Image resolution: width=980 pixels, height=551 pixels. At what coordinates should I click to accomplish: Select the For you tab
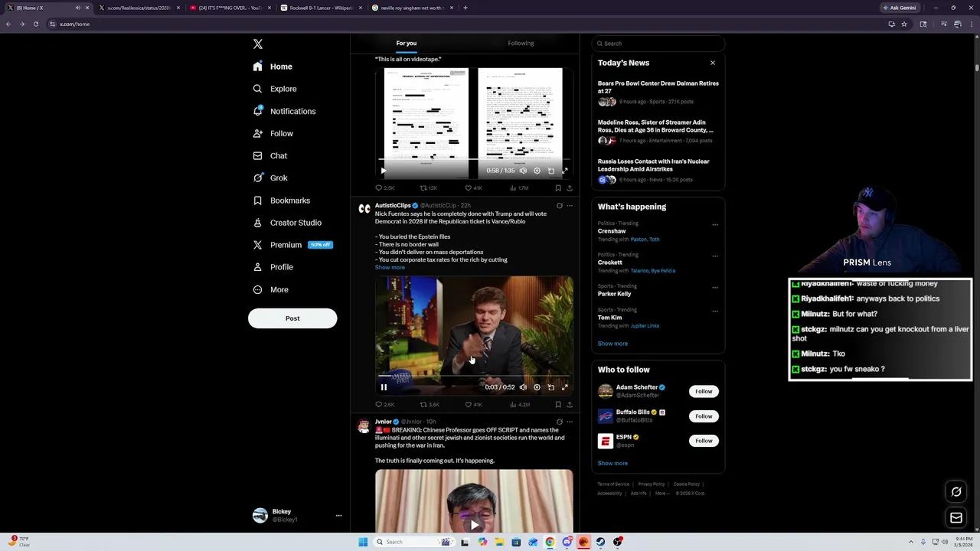(x=407, y=44)
